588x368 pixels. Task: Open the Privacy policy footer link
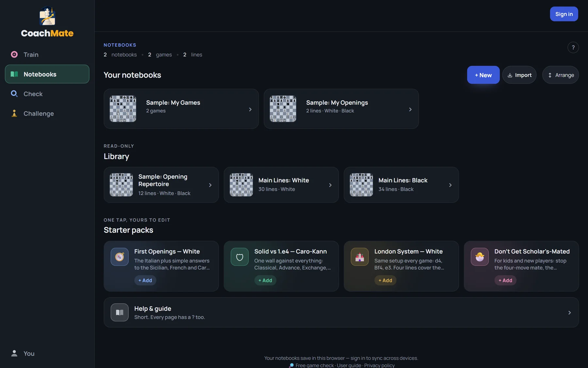[x=379, y=365]
